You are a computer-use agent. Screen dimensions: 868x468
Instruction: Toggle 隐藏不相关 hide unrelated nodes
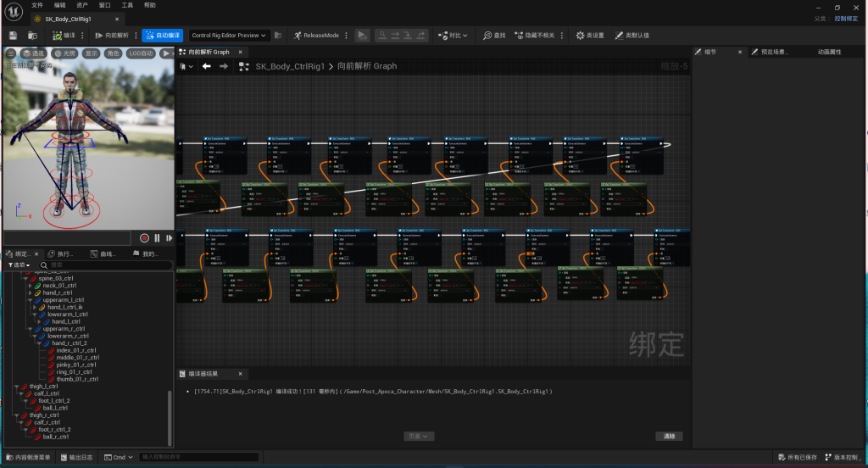[535, 36]
